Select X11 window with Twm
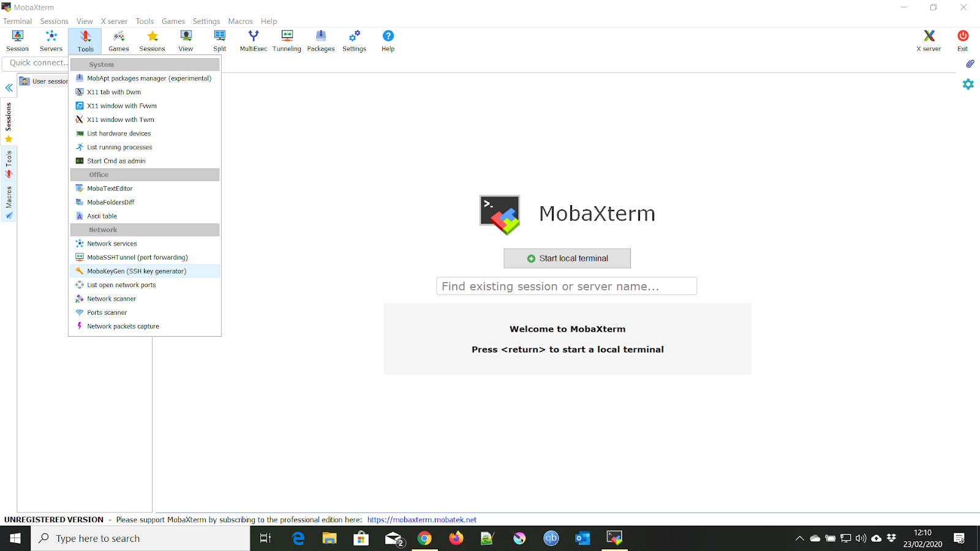This screenshot has height=551, width=980. (145, 119)
